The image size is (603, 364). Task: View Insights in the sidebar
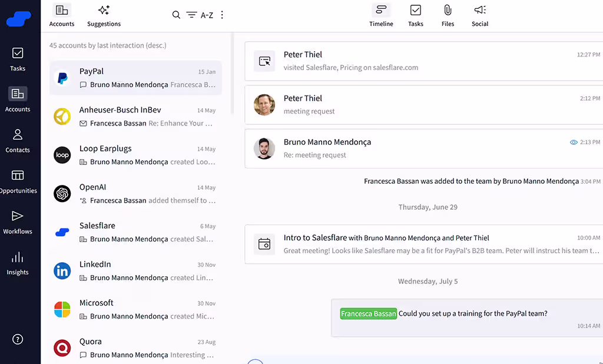(18, 263)
